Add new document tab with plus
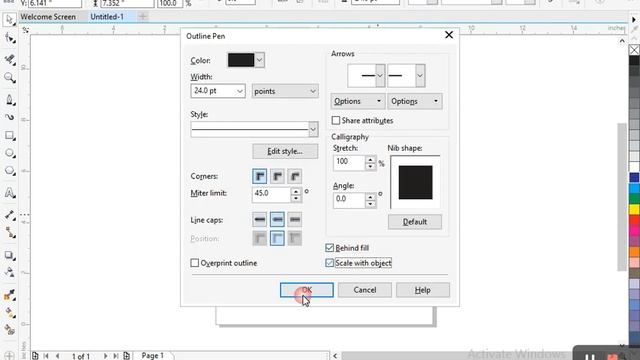Viewport: 640px width, 360px height. [x=143, y=17]
